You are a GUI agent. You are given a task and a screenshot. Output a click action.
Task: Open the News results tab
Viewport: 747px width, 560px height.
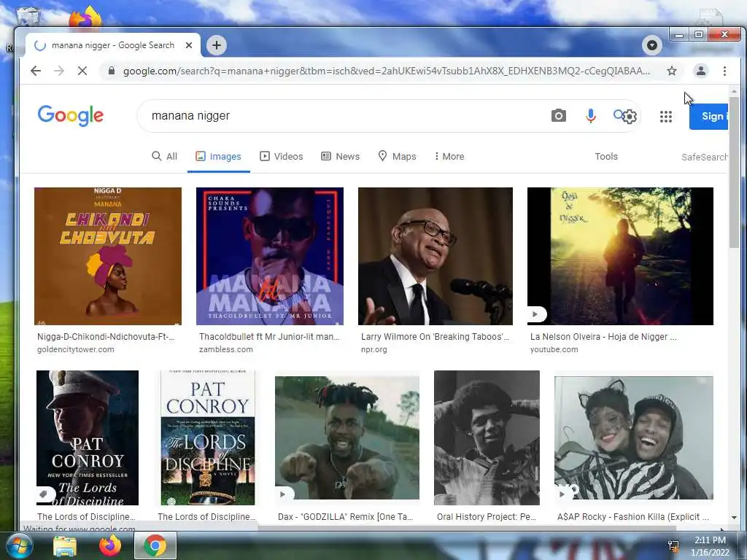340,156
